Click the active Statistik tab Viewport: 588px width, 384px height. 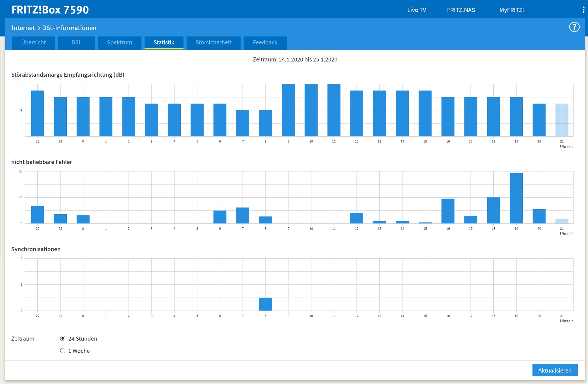[x=164, y=43]
